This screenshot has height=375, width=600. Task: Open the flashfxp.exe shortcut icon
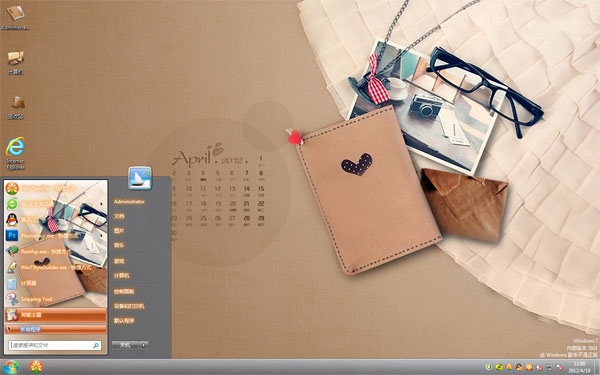[x=12, y=251]
